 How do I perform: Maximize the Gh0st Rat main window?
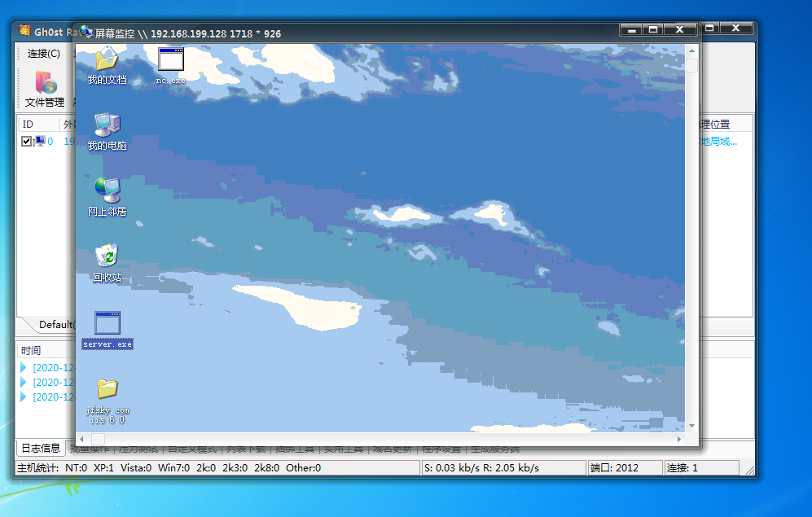(x=709, y=28)
